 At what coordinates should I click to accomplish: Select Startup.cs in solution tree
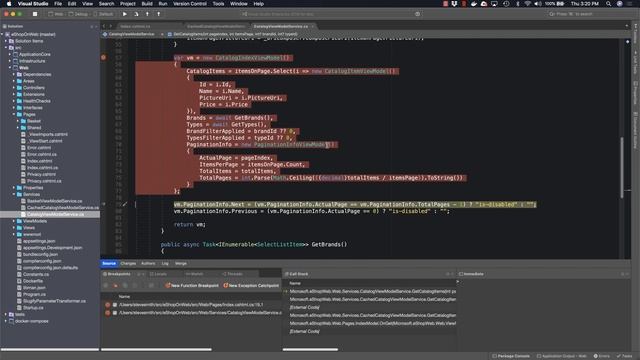33,308
